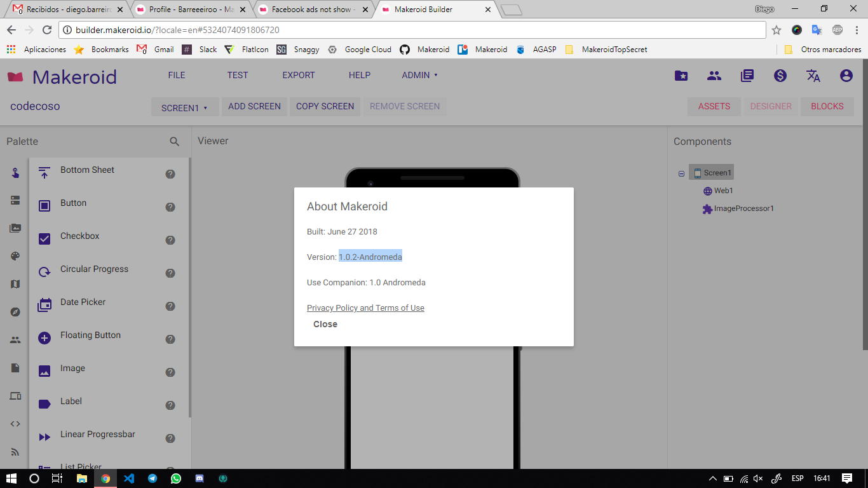Select the Maps palette category icon

coord(15,285)
